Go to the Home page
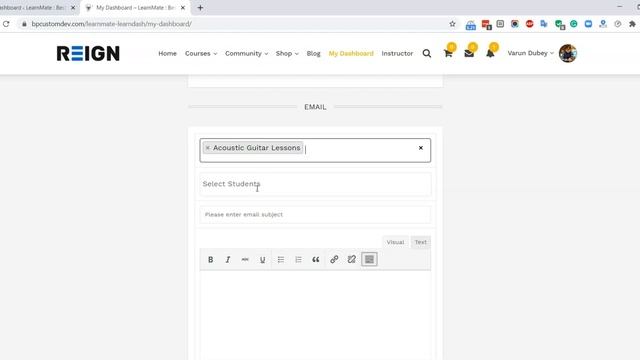This screenshot has width=640, height=360. (x=167, y=53)
